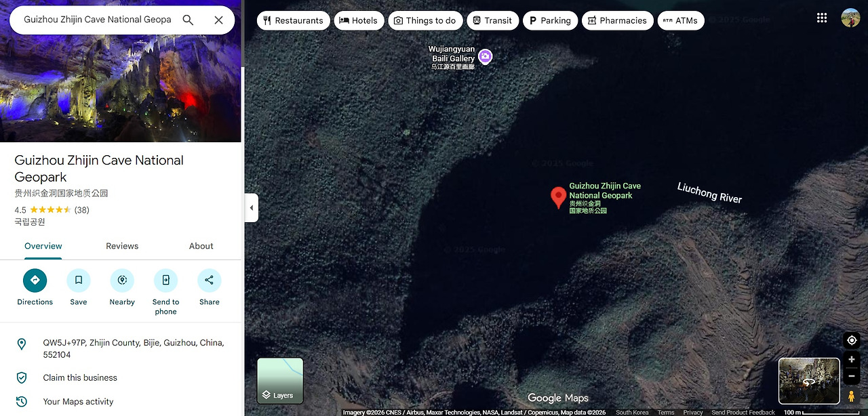Filter by Parking chip
This screenshot has height=416, width=868.
pyautogui.click(x=550, y=20)
